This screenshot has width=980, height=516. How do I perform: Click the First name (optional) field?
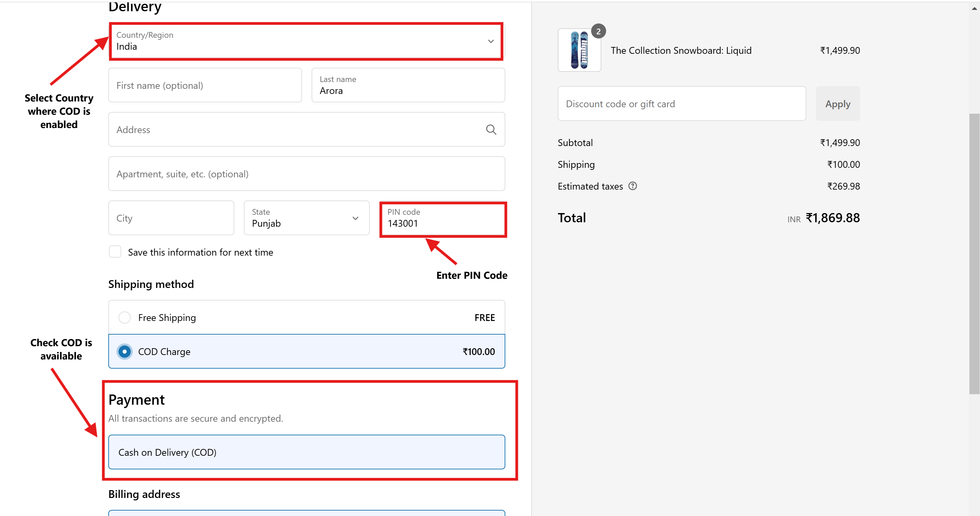(x=205, y=85)
